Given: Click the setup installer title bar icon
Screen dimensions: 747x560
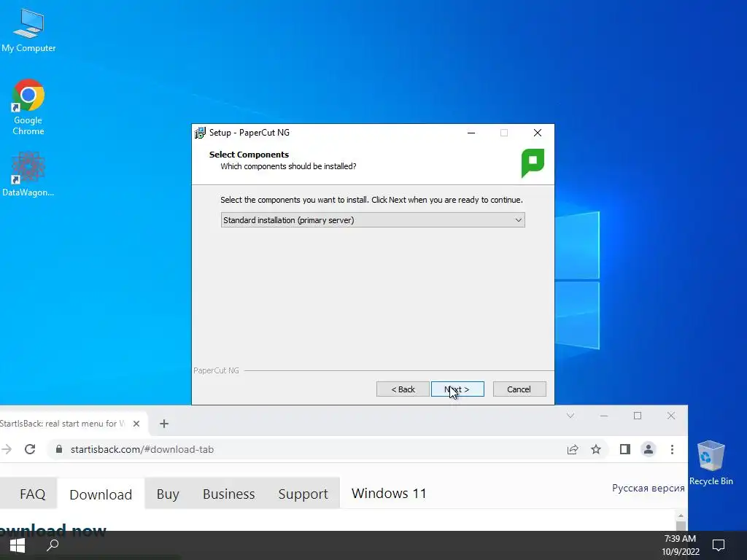Looking at the screenshot, I should click(x=200, y=133).
